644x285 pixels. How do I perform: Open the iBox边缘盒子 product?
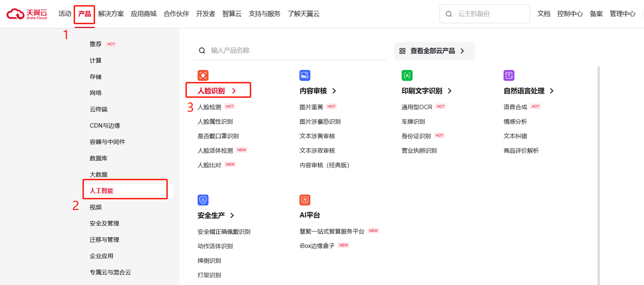pos(317,246)
